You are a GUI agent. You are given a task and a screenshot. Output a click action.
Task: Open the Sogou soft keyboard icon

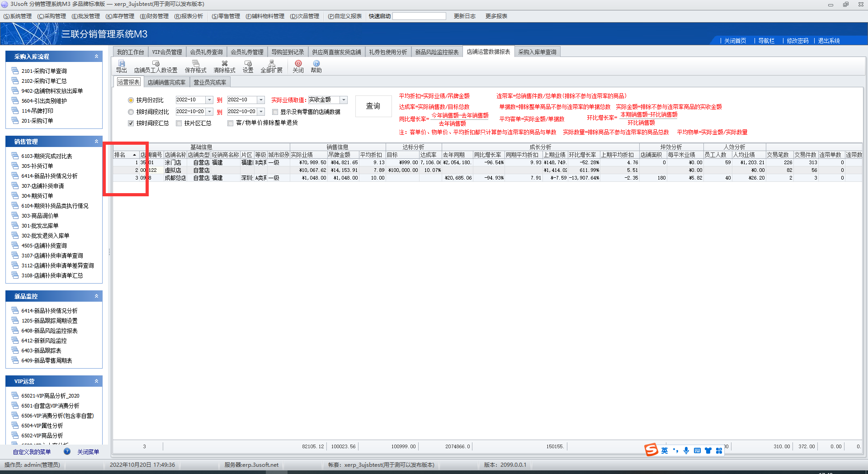[x=697, y=450]
